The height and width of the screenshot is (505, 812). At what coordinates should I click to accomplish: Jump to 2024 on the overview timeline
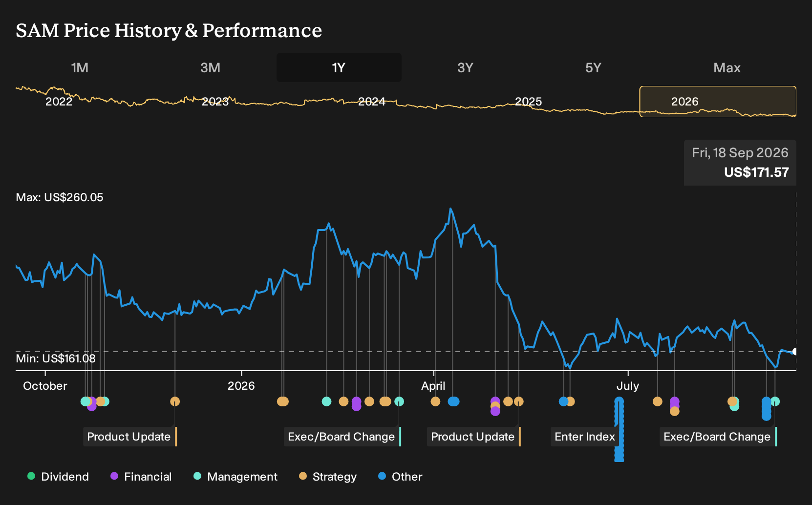point(372,102)
